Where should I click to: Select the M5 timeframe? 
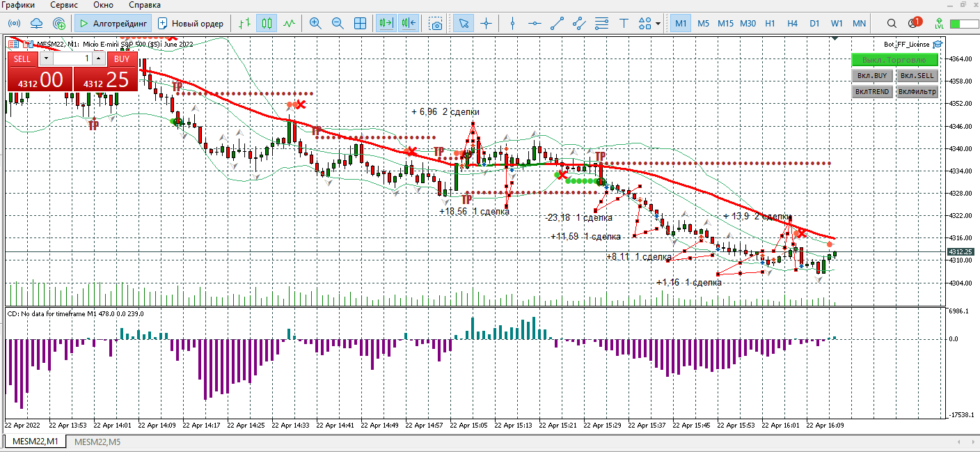[703, 23]
